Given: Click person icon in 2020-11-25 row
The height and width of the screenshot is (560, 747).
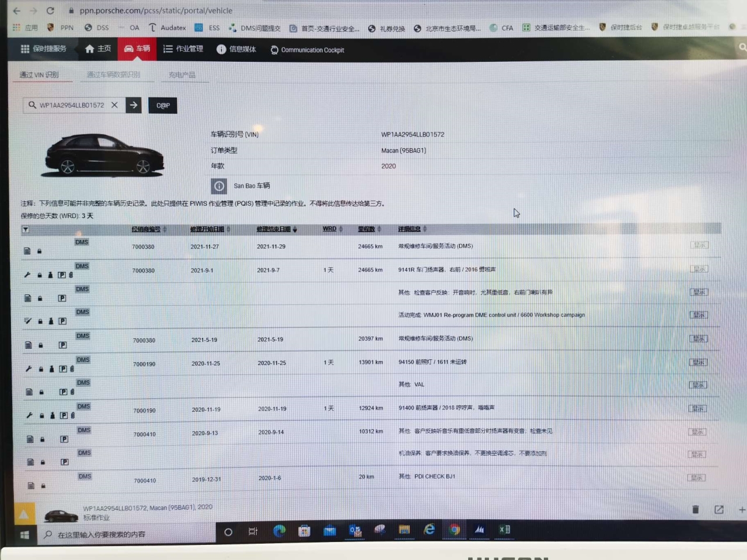Looking at the screenshot, I should pyautogui.click(x=51, y=369).
